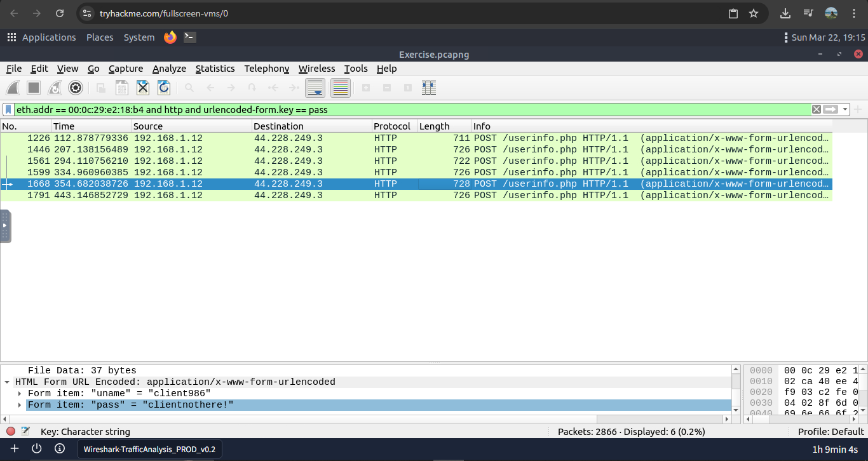
Task: Bookmark this page with star icon
Action: (754, 13)
